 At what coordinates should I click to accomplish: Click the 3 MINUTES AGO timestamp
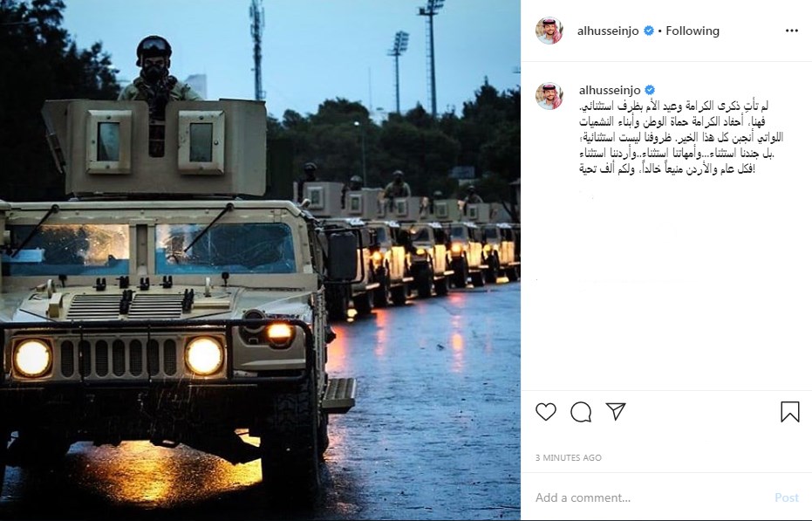568,458
